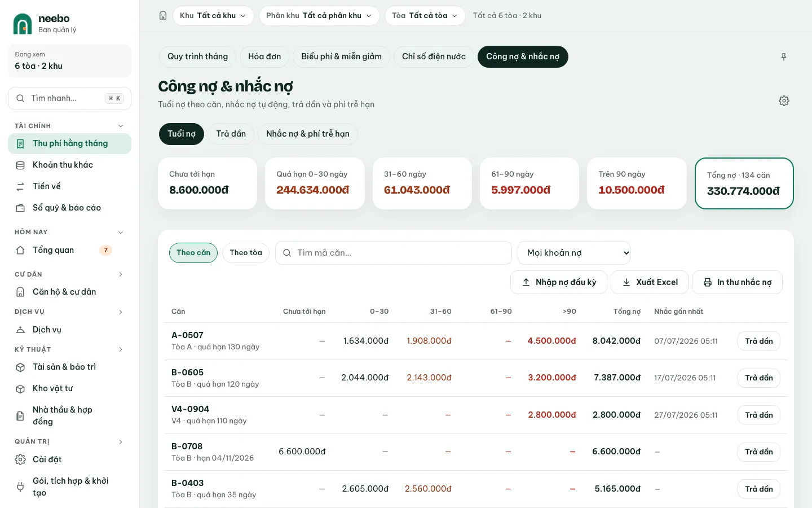Screen dimensions: 812x508
Task: Open the Mọi khoản nợ dropdown
Action: [574, 253]
